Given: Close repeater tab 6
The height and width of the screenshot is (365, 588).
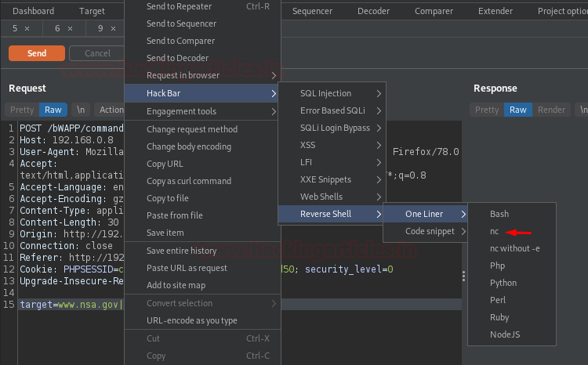Looking at the screenshot, I should [70, 28].
